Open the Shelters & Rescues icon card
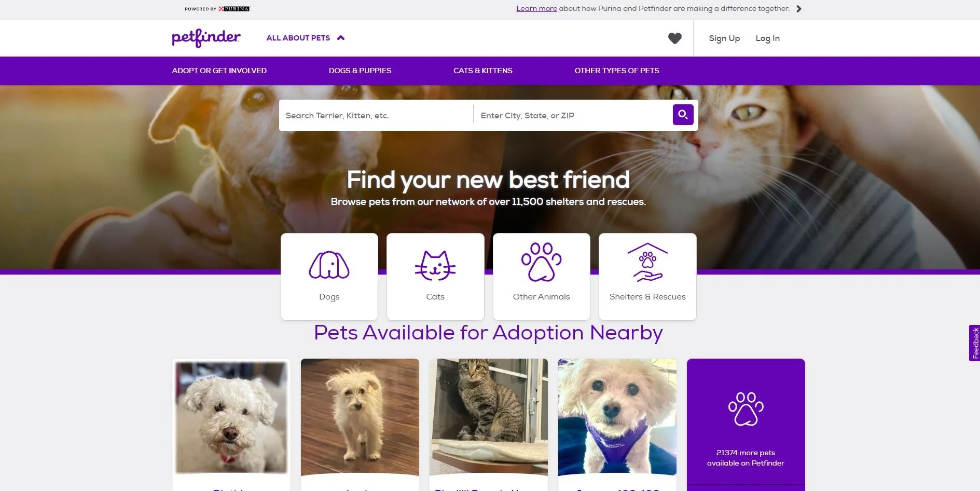980x491 pixels. pos(647,277)
